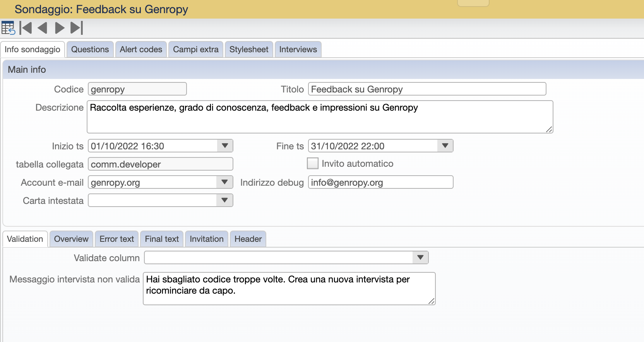Enable the Invito automatico checkbox
The height and width of the screenshot is (342, 644).
[313, 164]
